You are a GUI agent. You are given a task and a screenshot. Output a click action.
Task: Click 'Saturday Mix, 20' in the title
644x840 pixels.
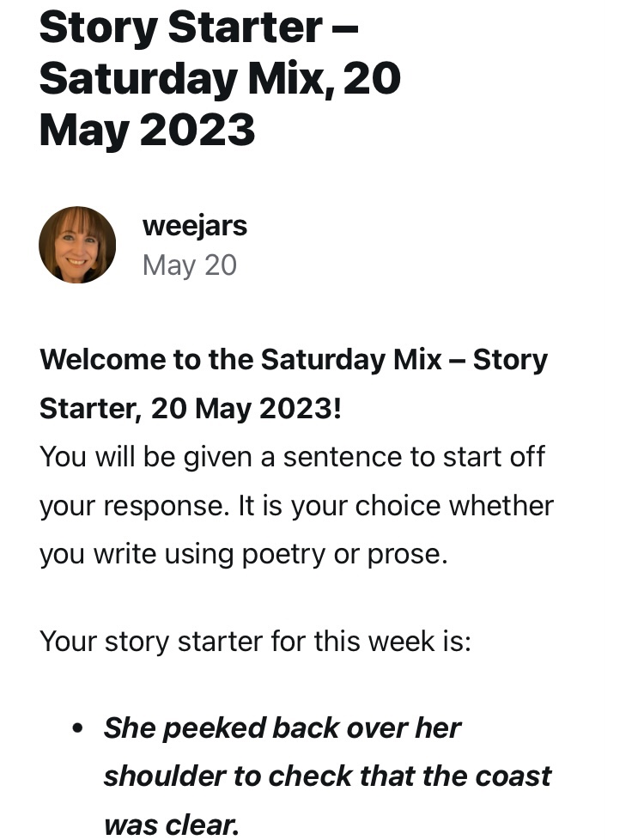(220, 78)
